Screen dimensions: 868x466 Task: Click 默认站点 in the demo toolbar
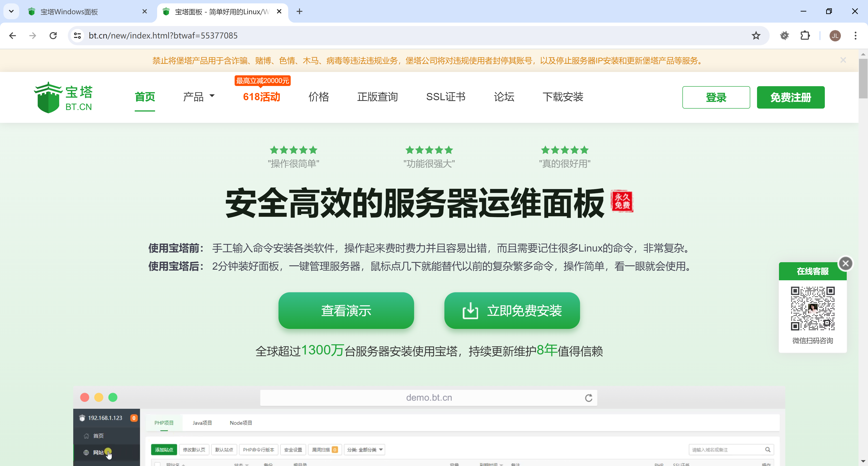pyautogui.click(x=224, y=450)
